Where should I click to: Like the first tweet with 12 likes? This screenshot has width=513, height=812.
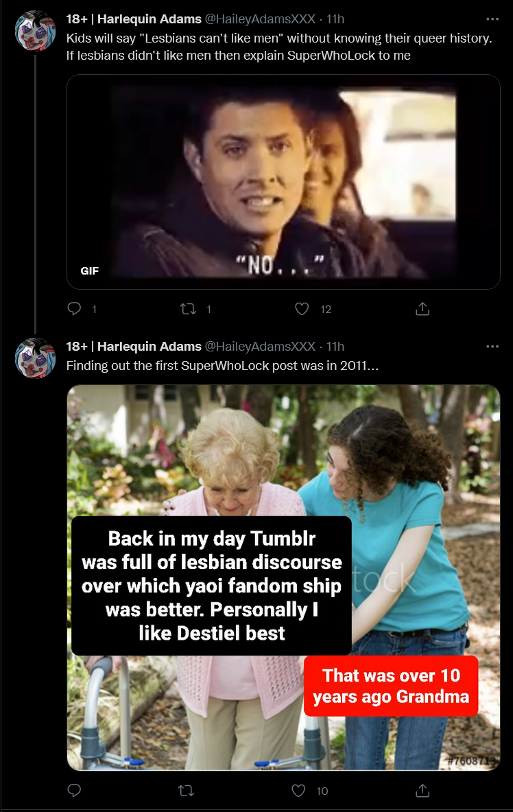click(x=302, y=309)
